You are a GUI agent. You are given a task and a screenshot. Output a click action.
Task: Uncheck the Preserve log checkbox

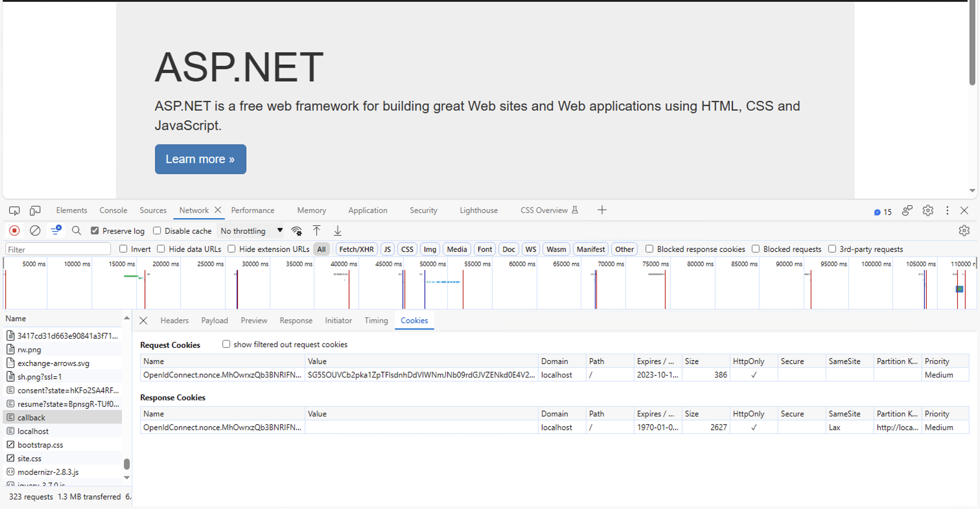(x=95, y=231)
